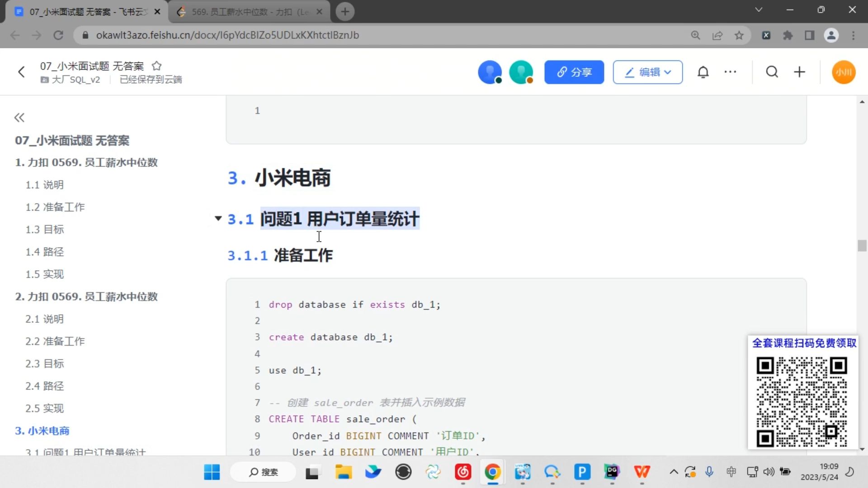Jump to outline item 1.1 说明
Screen dimensions: 868x488
[44, 185]
